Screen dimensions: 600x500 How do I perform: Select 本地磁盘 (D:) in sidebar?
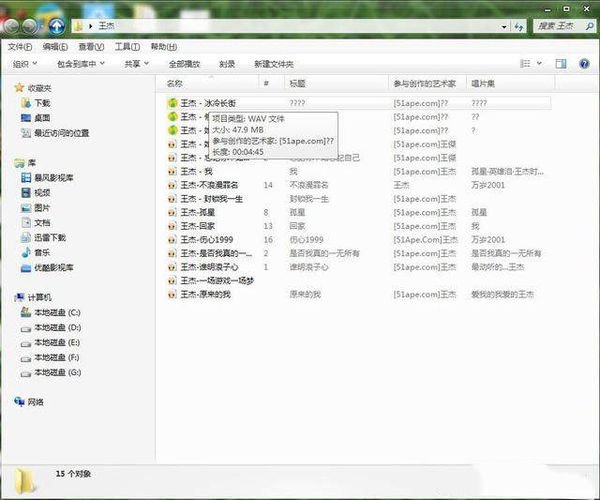(57, 327)
